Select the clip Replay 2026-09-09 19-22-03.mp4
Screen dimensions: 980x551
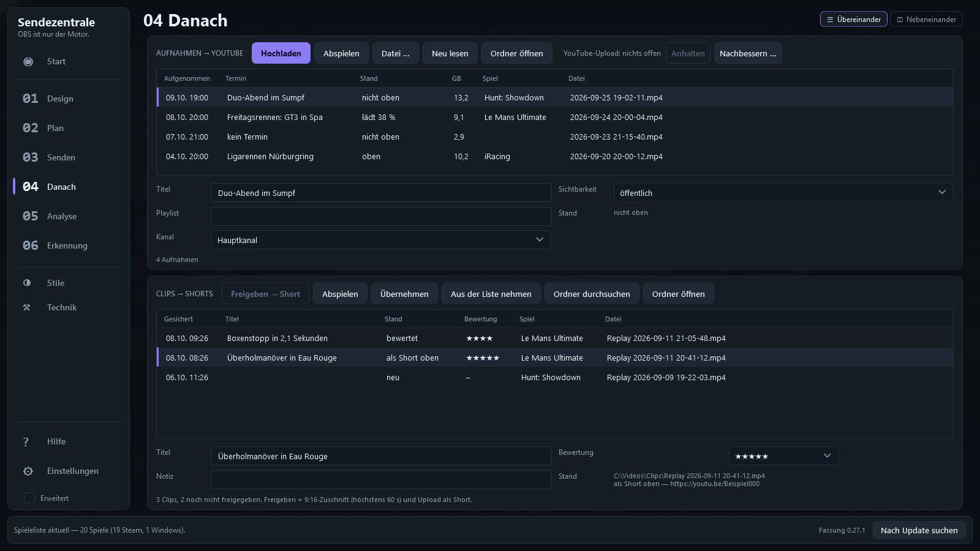pos(555,377)
